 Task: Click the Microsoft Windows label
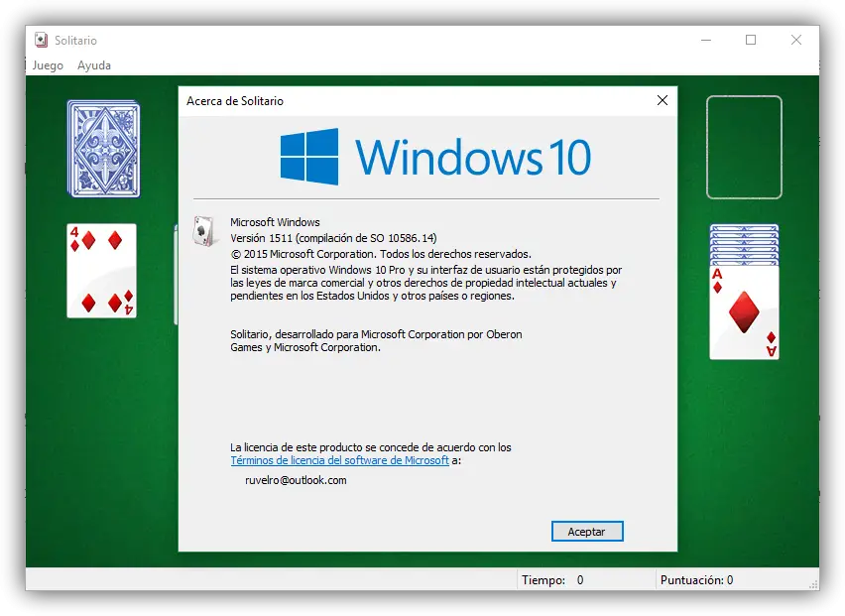(x=275, y=222)
